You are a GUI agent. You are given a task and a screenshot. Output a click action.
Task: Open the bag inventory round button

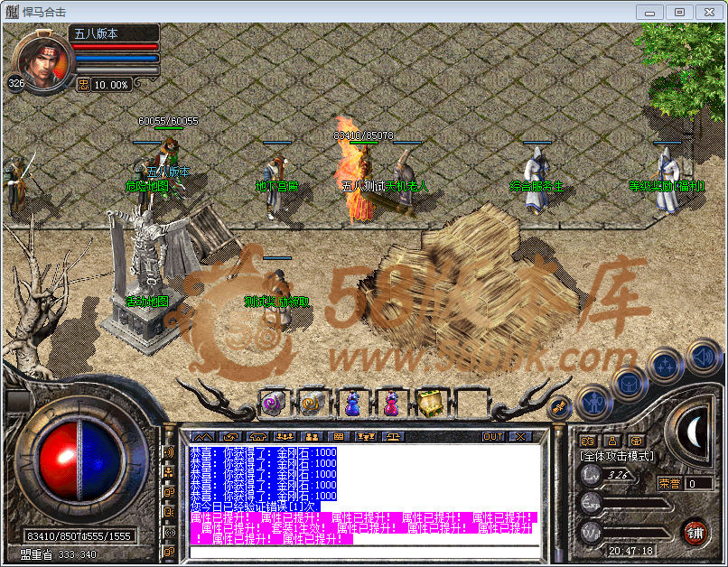click(629, 383)
